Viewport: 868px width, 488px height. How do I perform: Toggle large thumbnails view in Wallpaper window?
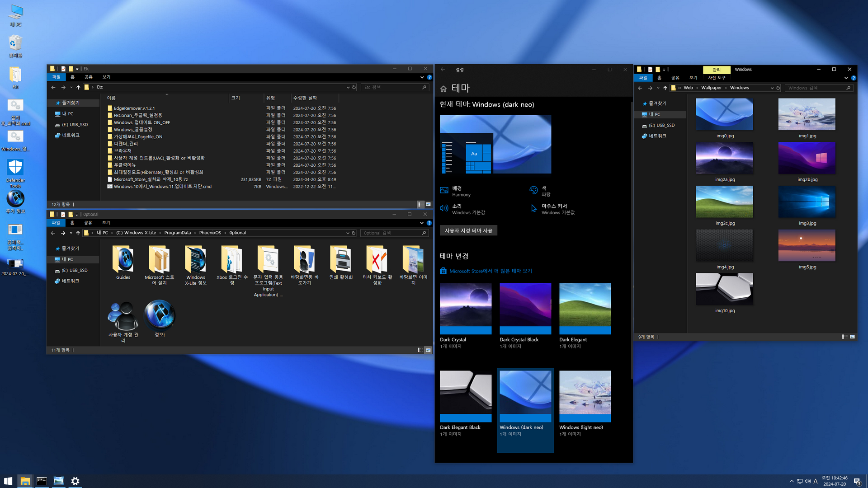[x=852, y=337]
